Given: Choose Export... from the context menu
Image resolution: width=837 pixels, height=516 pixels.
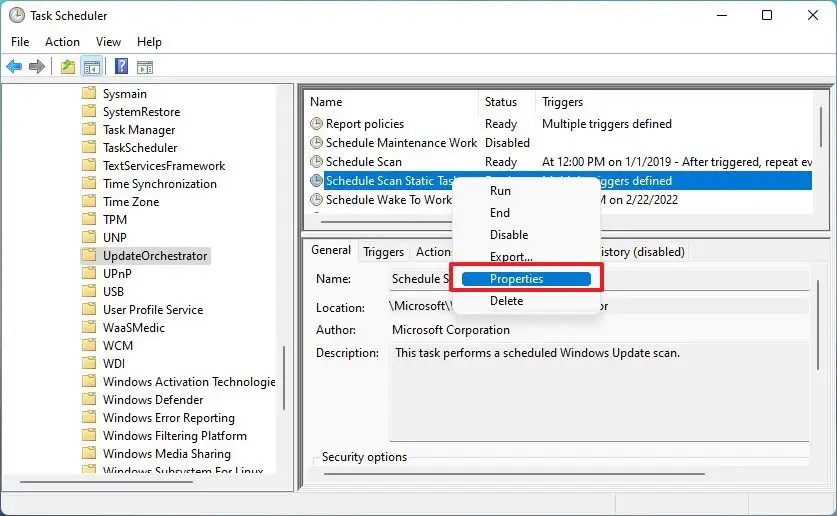Looking at the screenshot, I should coord(526,257).
